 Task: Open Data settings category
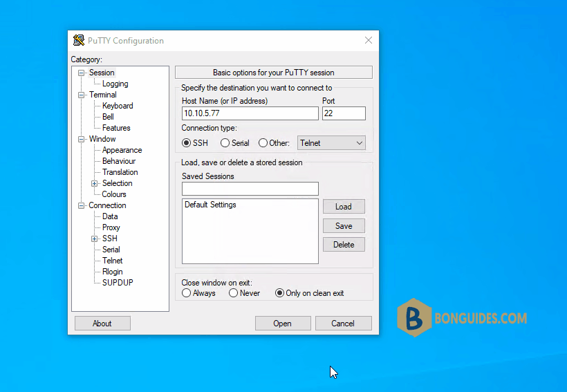coord(110,216)
